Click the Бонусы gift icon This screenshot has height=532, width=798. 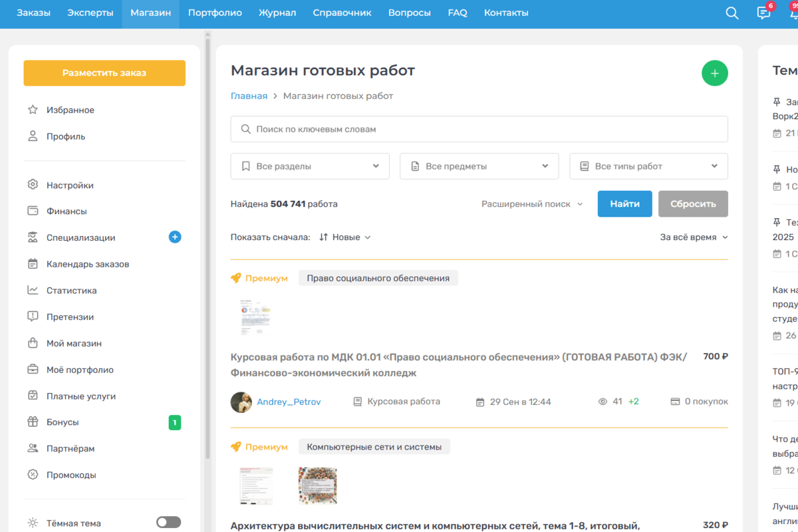pyautogui.click(x=33, y=422)
